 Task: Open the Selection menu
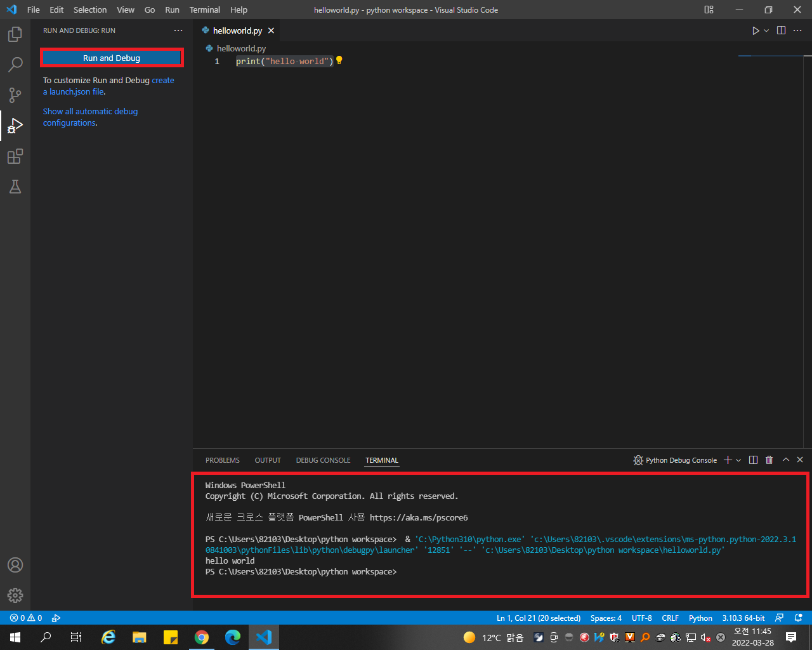coord(90,10)
